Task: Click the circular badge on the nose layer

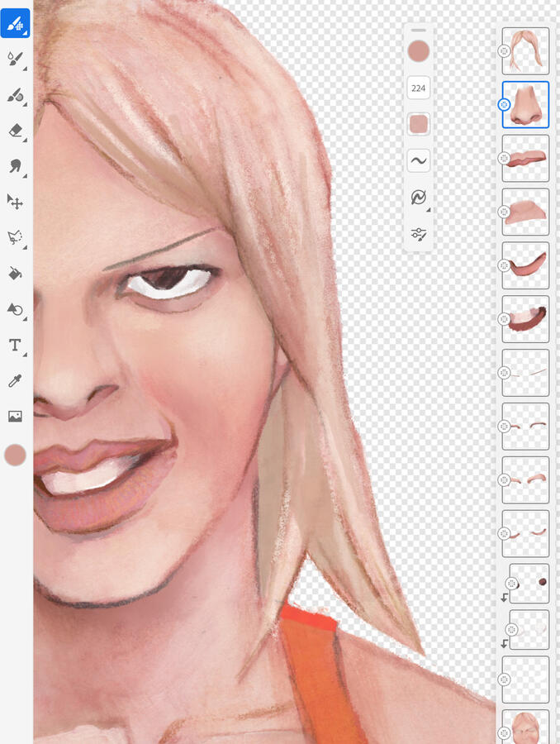Action: 504,105
